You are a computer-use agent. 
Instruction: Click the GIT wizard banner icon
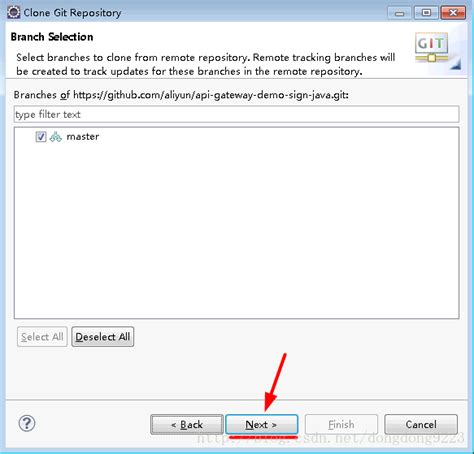point(433,48)
